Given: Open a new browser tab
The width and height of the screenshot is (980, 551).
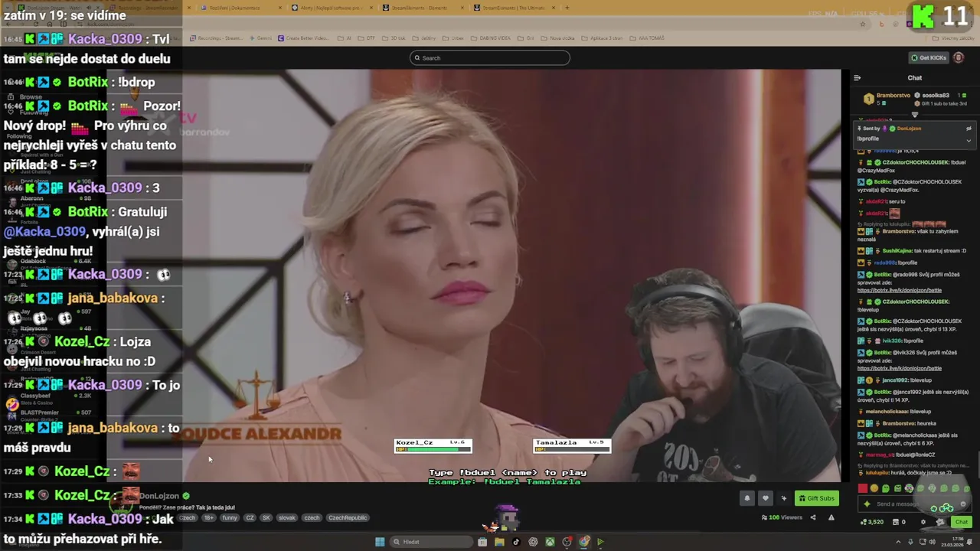Looking at the screenshot, I should click(x=567, y=8).
